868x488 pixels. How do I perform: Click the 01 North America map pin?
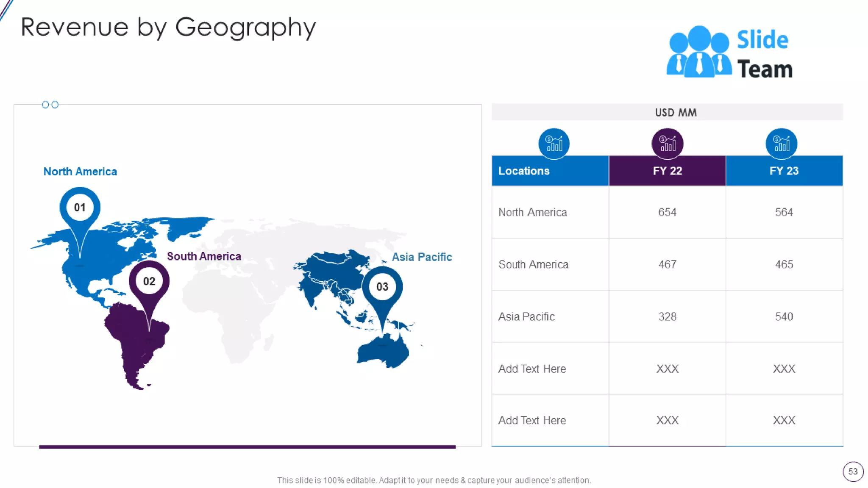(x=80, y=208)
